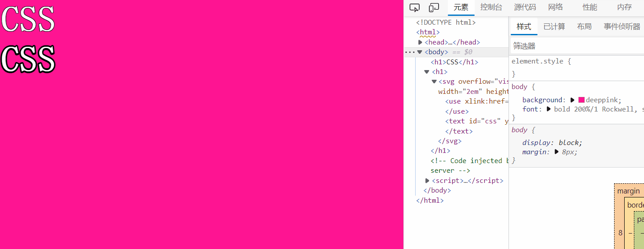Click the element.style rule selector
Viewport: 644px width, 249px height.
pos(537,61)
